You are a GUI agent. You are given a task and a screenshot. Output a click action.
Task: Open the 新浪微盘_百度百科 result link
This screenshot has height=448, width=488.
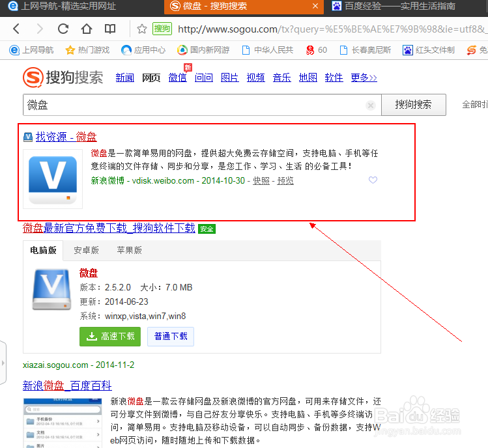(x=67, y=385)
